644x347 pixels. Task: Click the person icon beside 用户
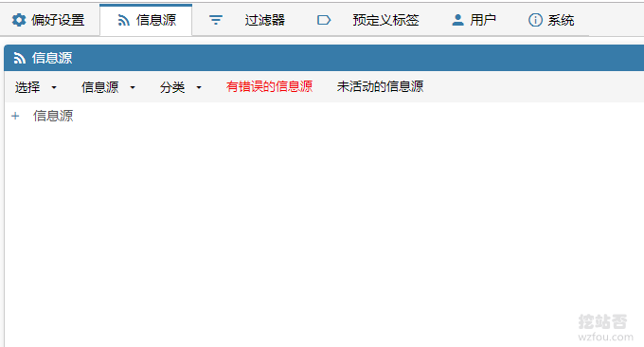(457, 20)
